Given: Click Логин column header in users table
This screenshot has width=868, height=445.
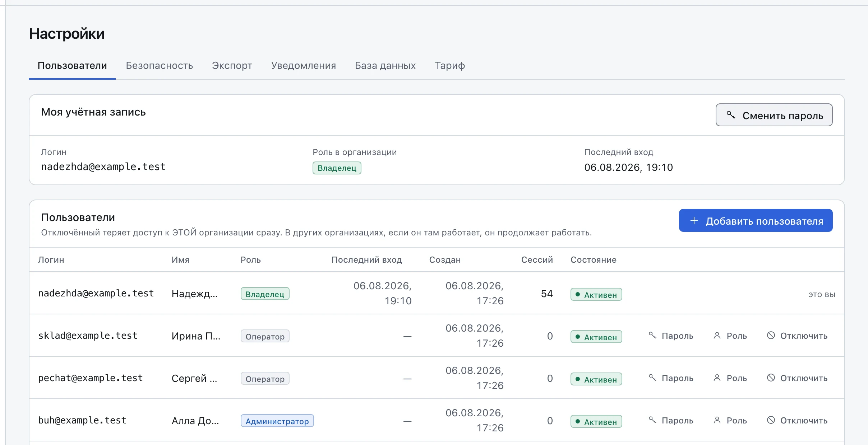Looking at the screenshot, I should click(x=51, y=259).
